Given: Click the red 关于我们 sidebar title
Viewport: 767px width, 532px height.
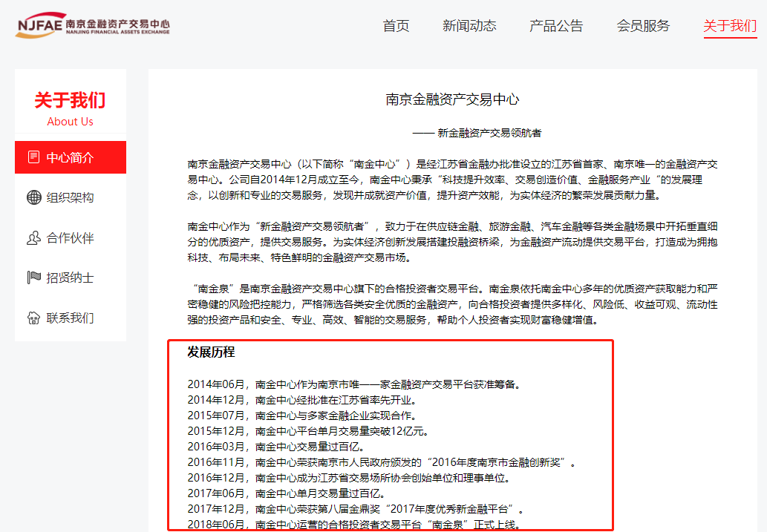Looking at the screenshot, I should coord(70,100).
